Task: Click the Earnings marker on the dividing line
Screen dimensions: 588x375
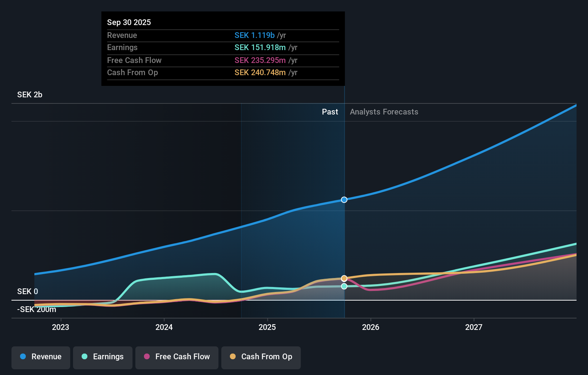Action: (x=344, y=286)
